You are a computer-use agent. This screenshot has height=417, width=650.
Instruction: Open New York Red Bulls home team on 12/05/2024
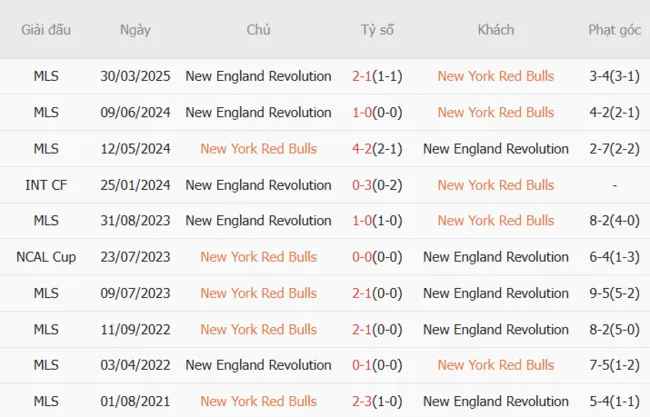click(258, 149)
